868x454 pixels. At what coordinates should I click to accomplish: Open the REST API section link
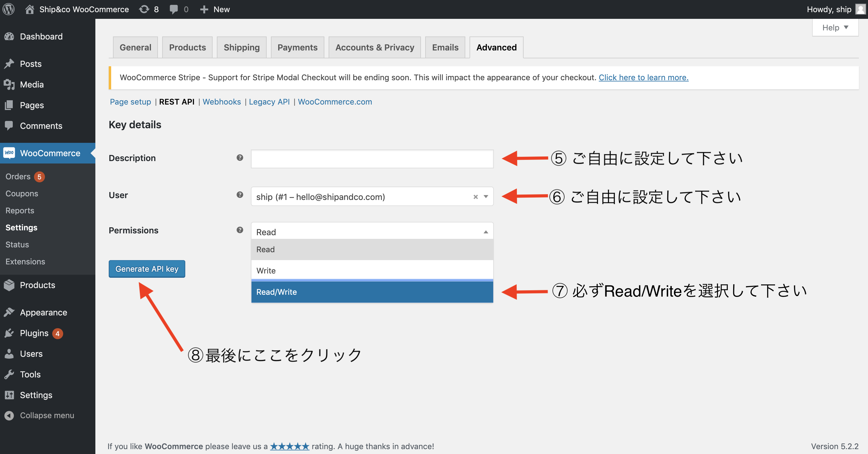click(x=176, y=102)
